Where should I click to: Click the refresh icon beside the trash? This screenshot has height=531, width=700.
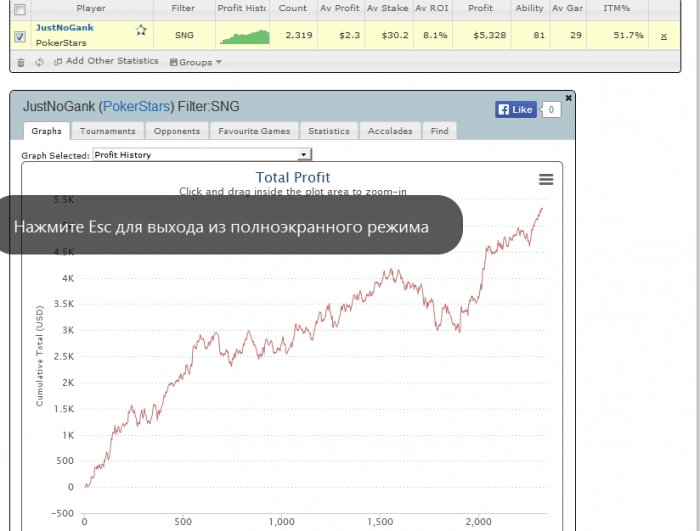click(39, 62)
